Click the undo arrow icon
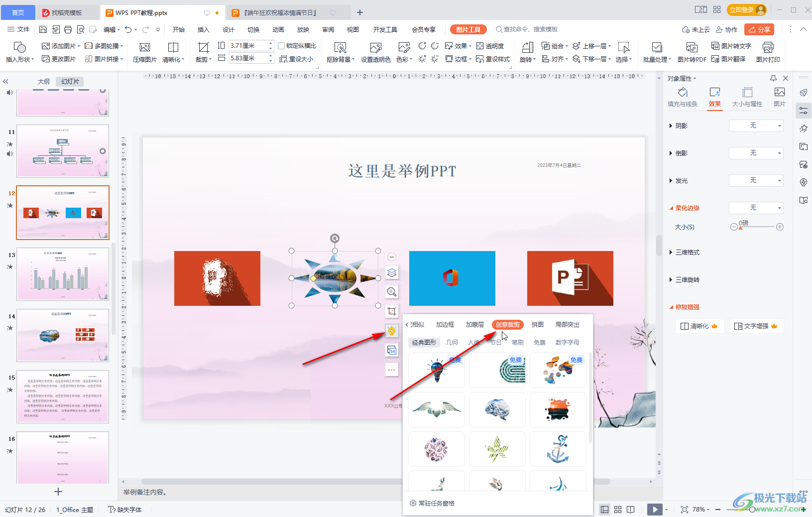 (128, 29)
